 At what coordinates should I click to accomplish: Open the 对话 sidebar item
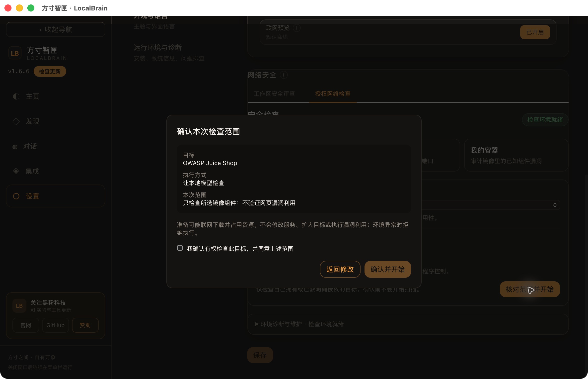[56, 146]
